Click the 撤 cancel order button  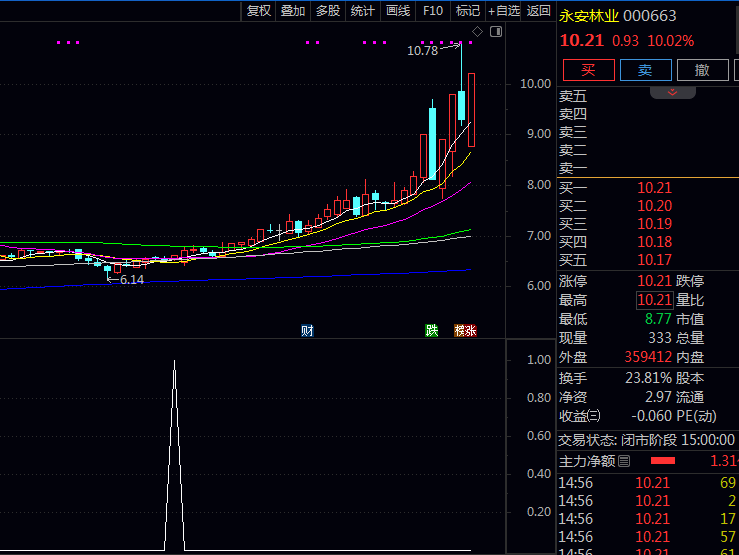(702, 70)
